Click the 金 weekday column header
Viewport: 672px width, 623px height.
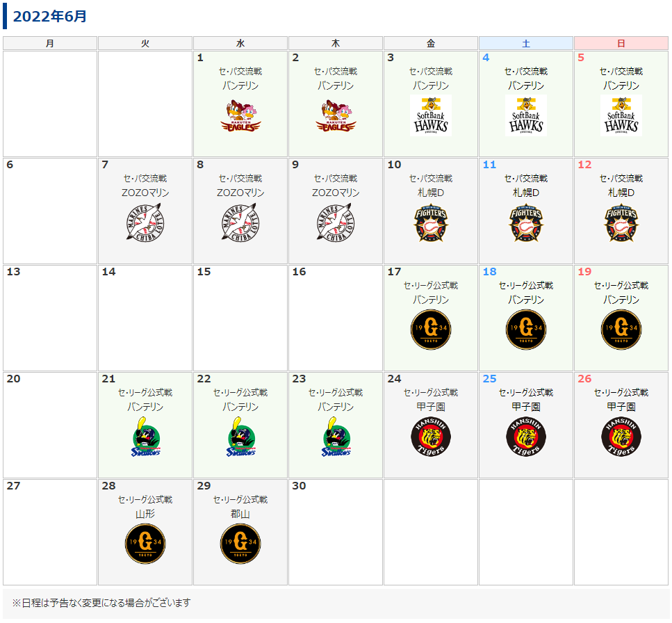click(431, 43)
